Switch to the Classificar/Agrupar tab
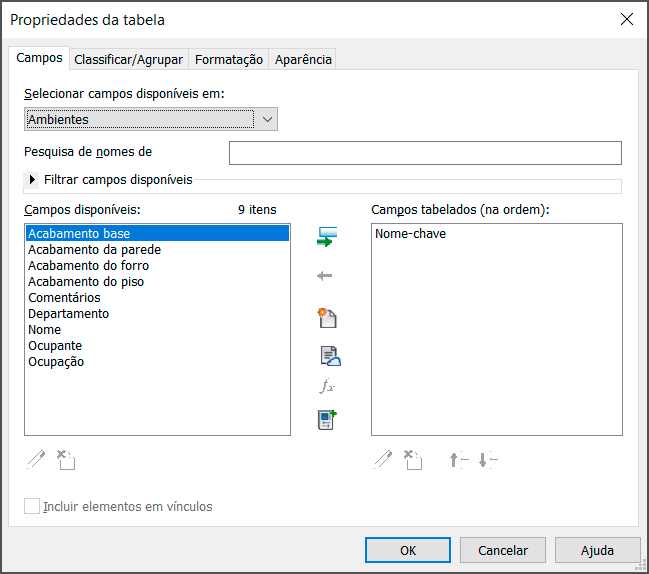 128,60
